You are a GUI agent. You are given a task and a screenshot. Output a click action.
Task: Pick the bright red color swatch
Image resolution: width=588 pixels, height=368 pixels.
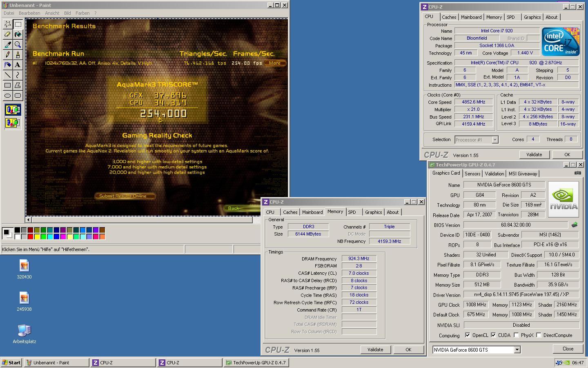30,236
